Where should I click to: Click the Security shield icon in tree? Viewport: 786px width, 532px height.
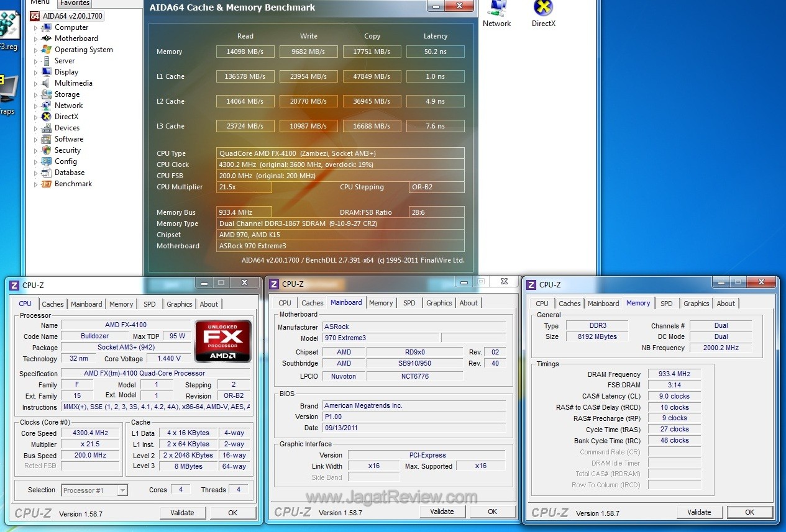point(46,150)
